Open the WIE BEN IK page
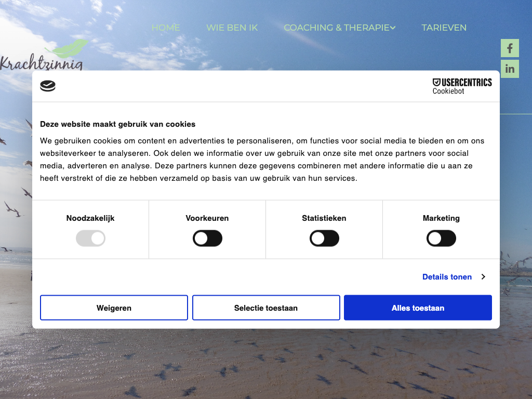The height and width of the screenshot is (399, 532). click(x=232, y=28)
